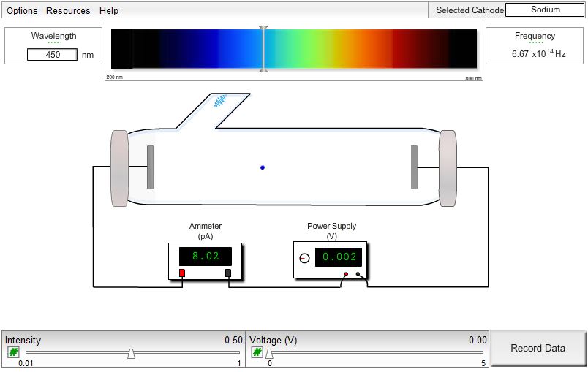The image size is (588, 372).
Task: Click the blue light wave icon in tube inlet
Action: click(221, 100)
